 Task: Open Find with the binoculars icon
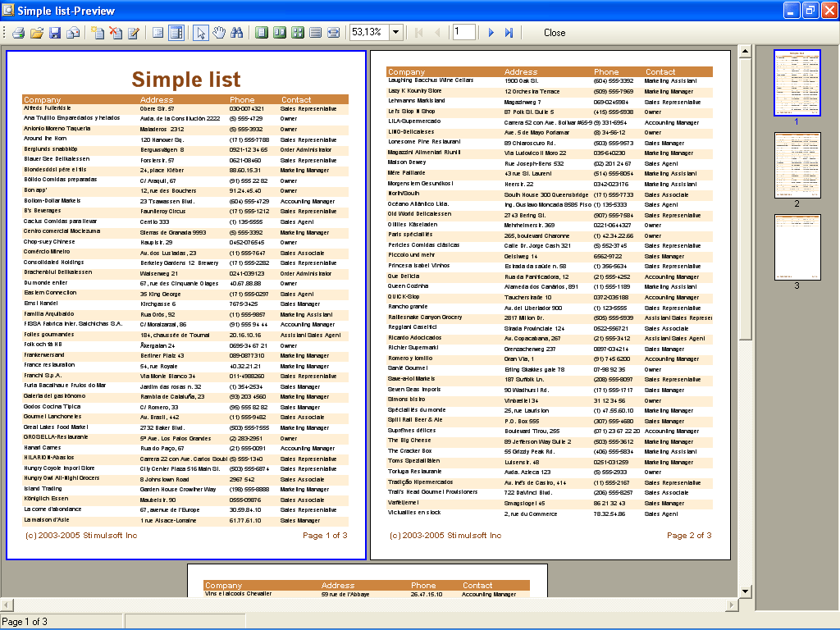point(237,33)
